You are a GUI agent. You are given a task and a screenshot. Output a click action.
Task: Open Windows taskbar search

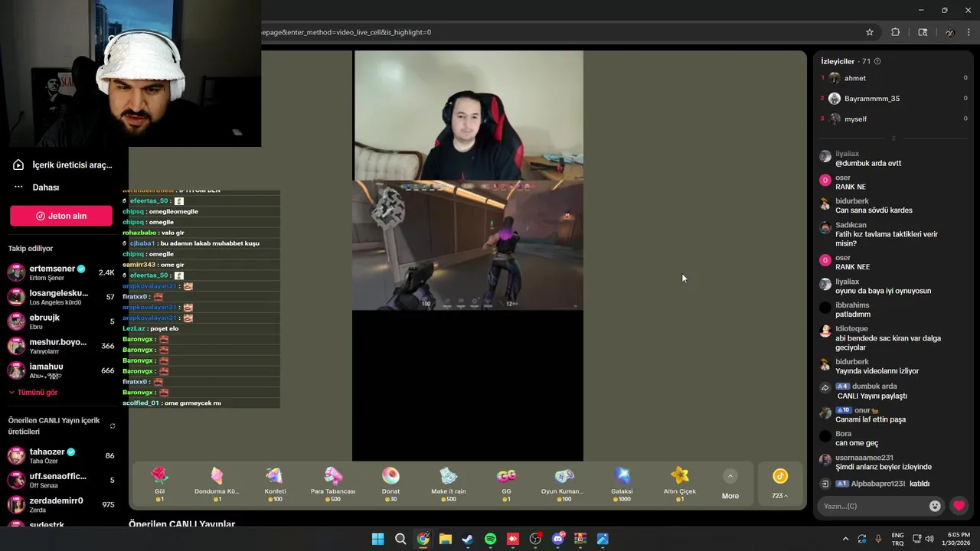pos(400,539)
